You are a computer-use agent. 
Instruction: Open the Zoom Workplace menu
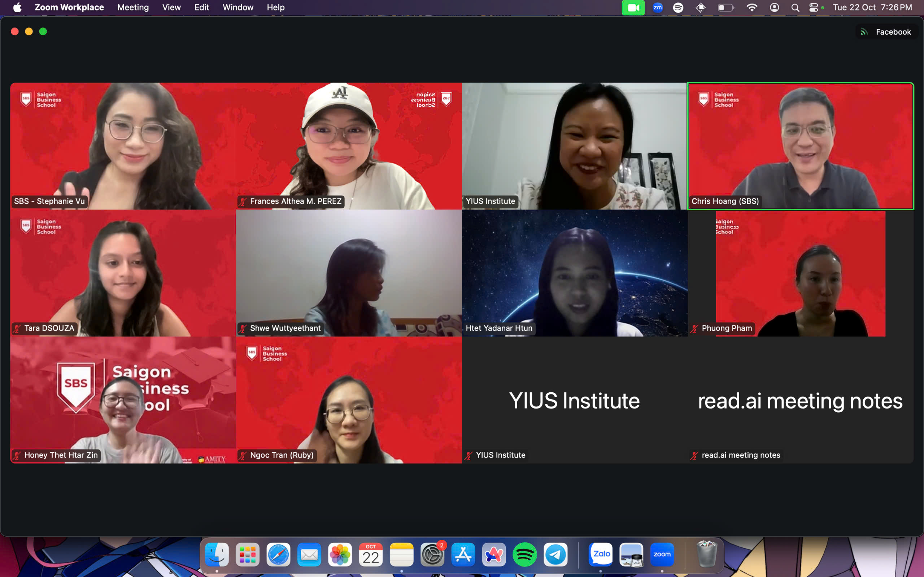[70, 7]
